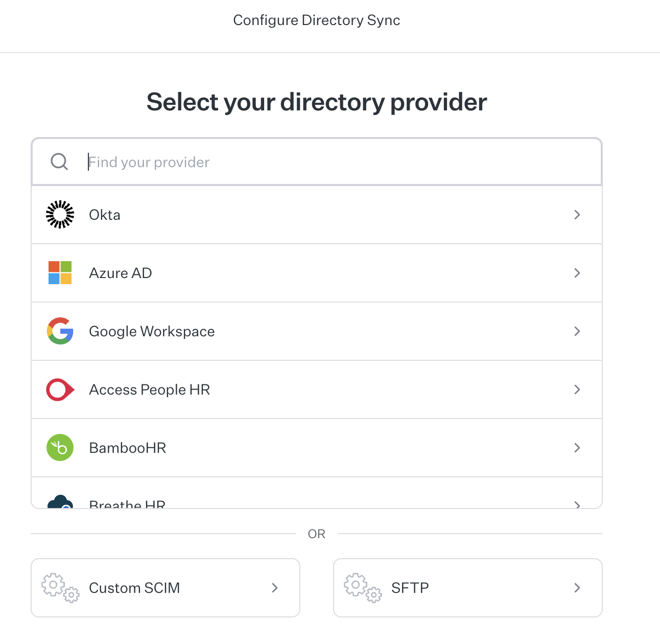660x644 pixels.
Task: Choose the Google Workspace label
Action: [152, 332]
